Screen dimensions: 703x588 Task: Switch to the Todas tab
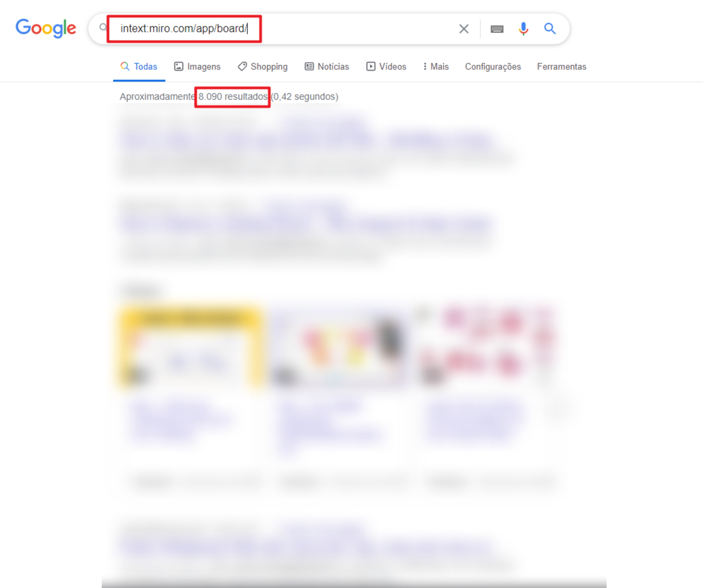pos(139,66)
